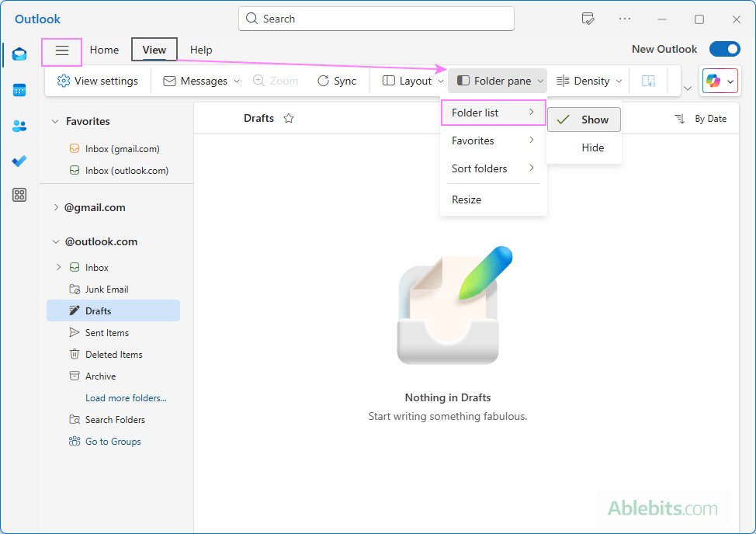This screenshot has height=534, width=756.
Task: Open the Folder pane dropdown
Action: (x=498, y=81)
